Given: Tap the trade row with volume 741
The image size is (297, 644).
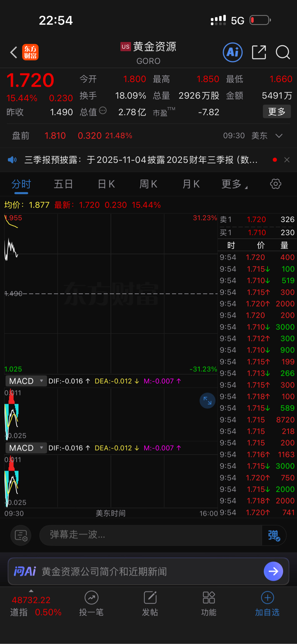Looking at the screenshot, I should click(257, 512).
